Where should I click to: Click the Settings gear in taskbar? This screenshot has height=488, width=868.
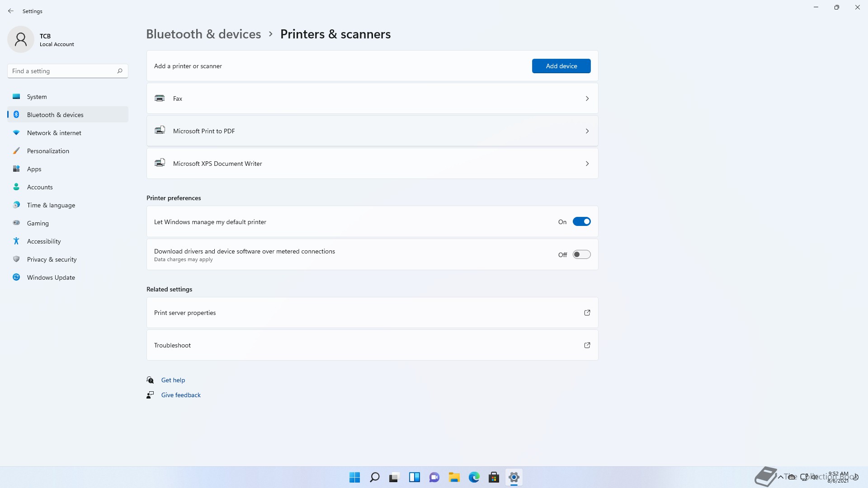click(514, 477)
